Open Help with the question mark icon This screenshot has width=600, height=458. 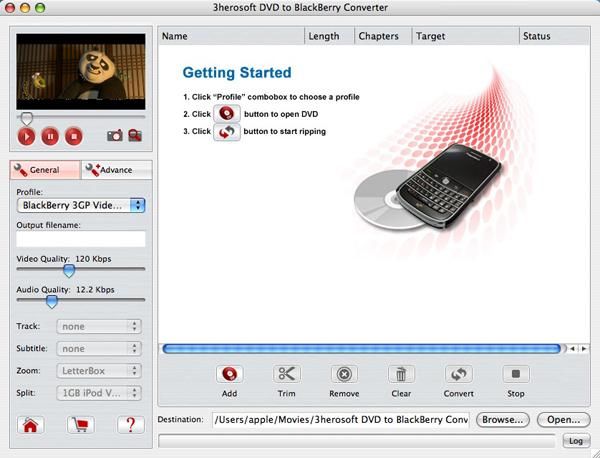click(x=131, y=425)
